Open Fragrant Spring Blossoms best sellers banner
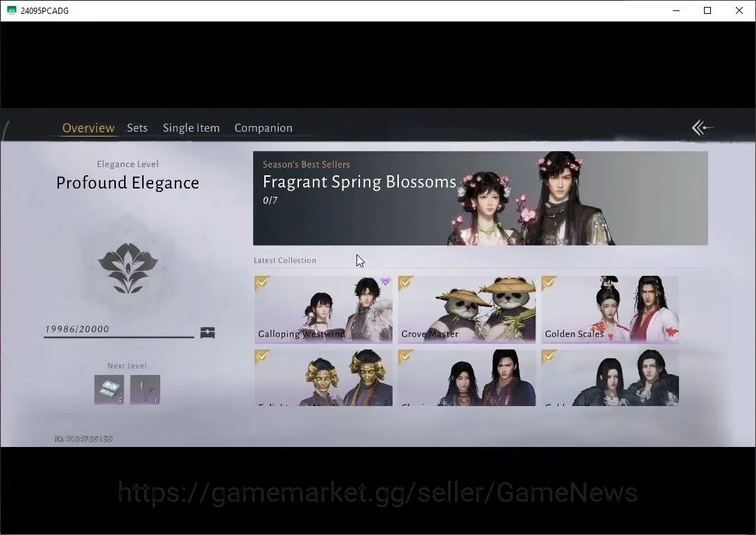Viewport: 756px width, 535px height. pos(480,198)
